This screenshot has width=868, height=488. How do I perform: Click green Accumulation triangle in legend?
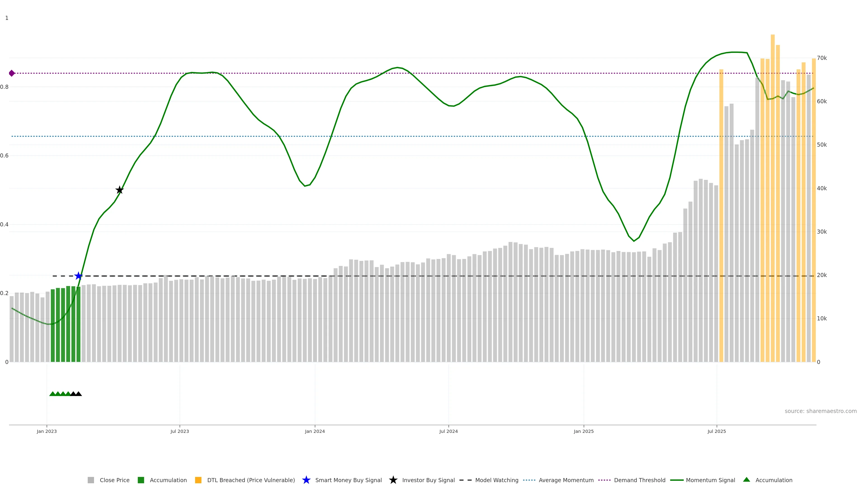point(746,480)
